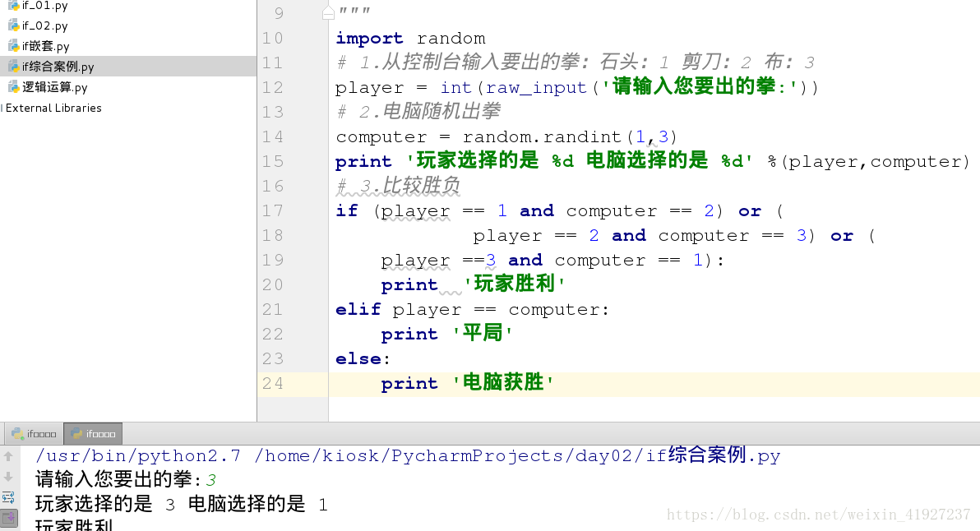
Task: Open if_02.py from the project tree
Action: (45, 25)
